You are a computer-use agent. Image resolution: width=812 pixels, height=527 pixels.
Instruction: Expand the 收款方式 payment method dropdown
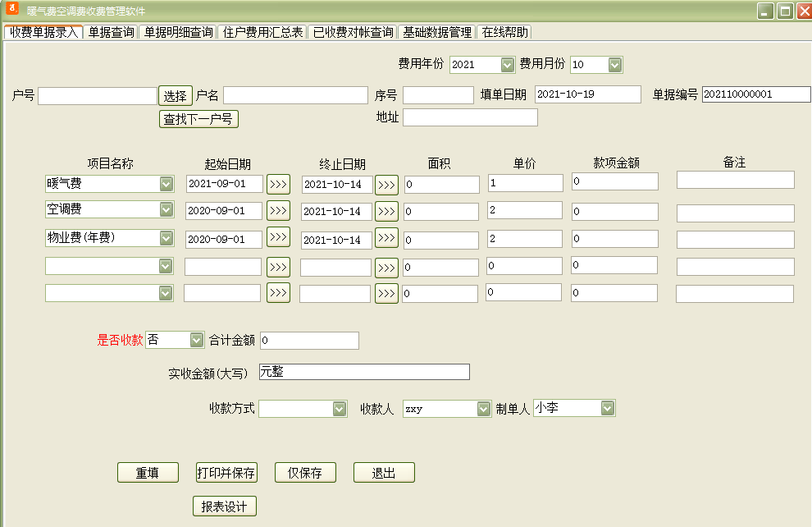pyautogui.click(x=340, y=409)
